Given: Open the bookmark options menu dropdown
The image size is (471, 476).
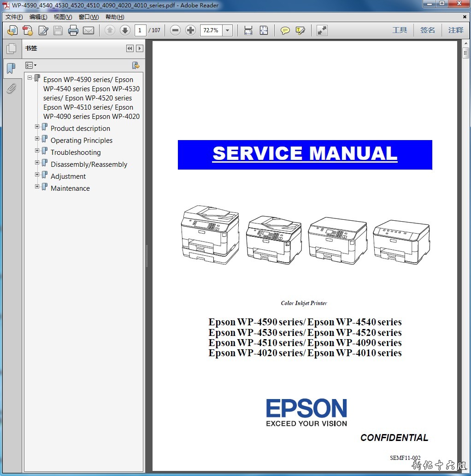Looking at the screenshot, I should click(x=31, y=65).
